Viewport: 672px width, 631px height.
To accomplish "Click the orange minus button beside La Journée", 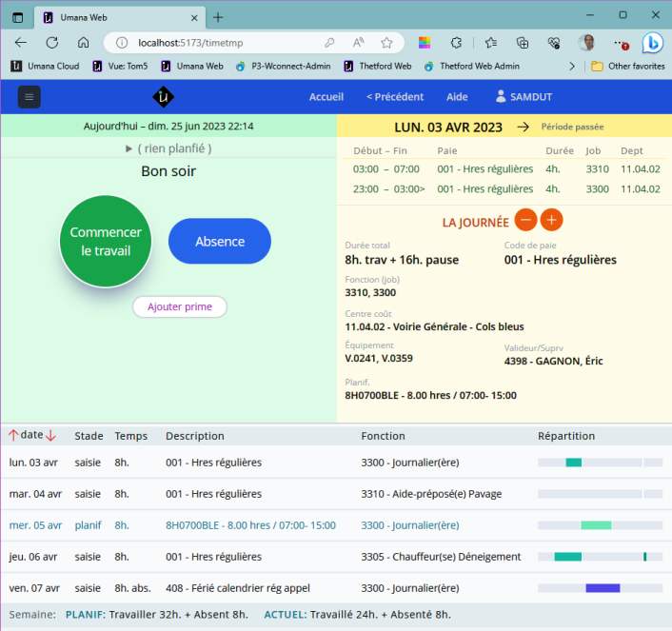I will (525, 220).
